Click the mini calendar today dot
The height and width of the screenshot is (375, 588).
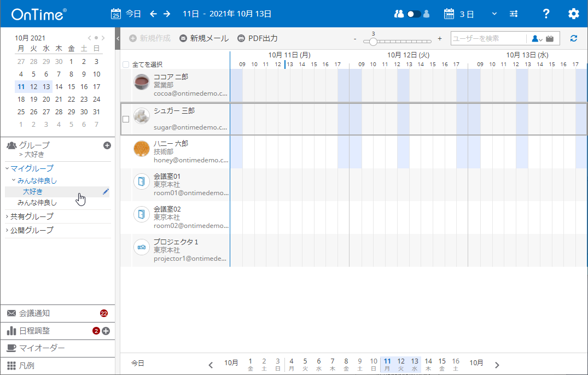[x=96, y=38]
